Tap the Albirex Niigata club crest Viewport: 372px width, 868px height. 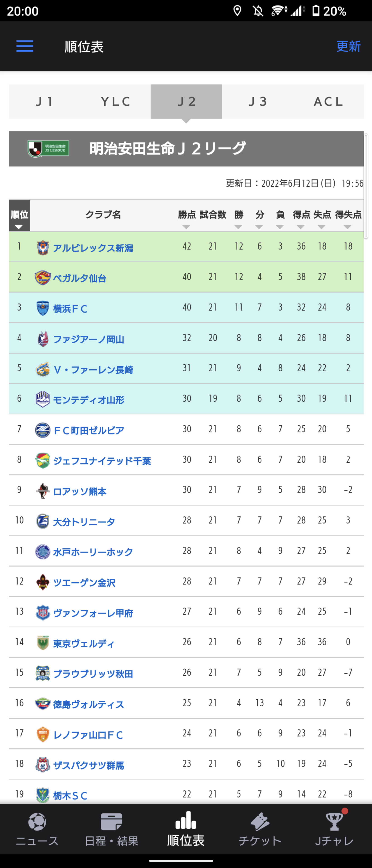(43, 247)
